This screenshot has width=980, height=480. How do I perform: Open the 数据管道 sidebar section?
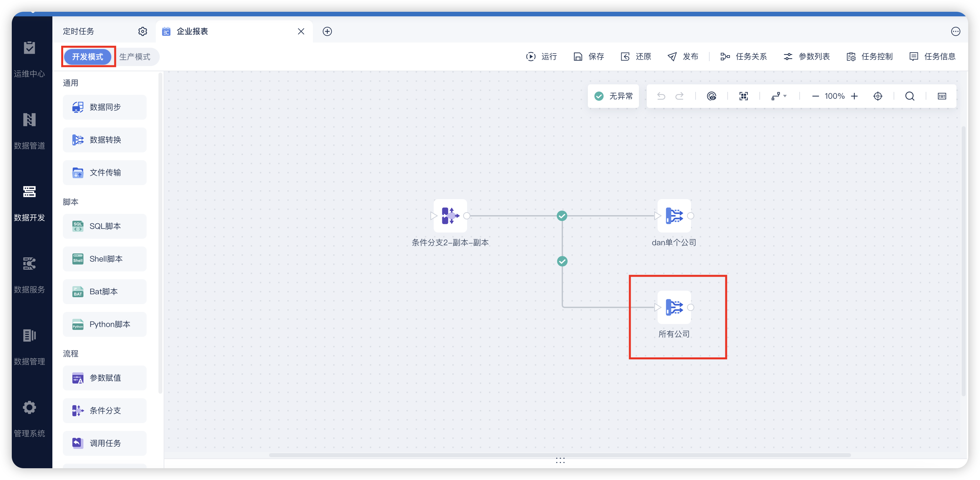[29, 131]
